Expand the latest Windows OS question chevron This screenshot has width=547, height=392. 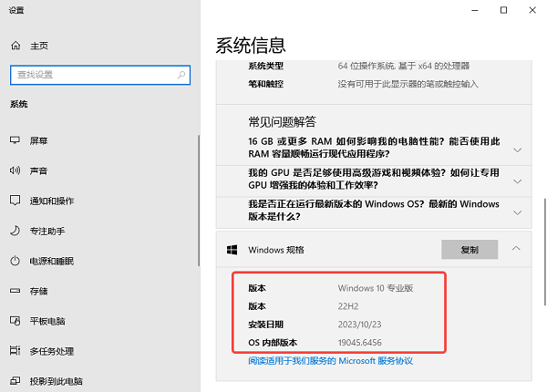517,212
